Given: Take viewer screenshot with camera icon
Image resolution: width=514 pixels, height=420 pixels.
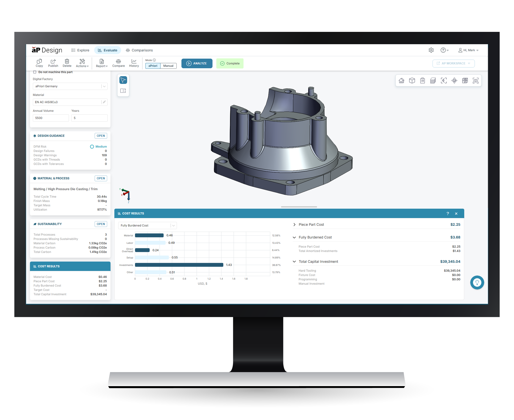Looking at the screenshot, I should [476, 81].
